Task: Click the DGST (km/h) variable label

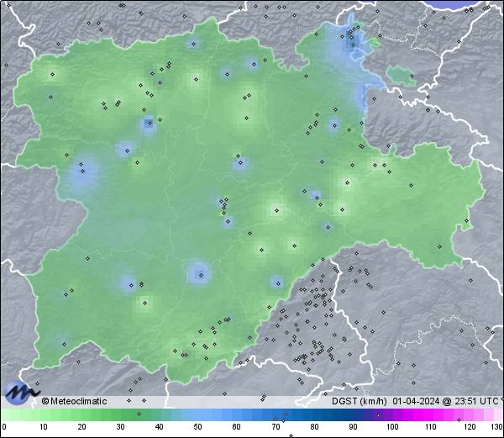Action: click(359, 401)
